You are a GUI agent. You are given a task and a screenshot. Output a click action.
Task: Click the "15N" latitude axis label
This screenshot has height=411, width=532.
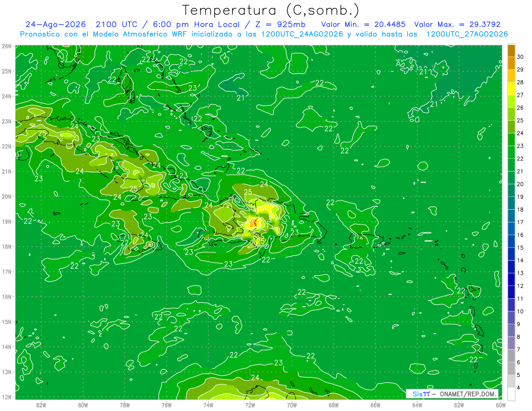click(7, 322)
